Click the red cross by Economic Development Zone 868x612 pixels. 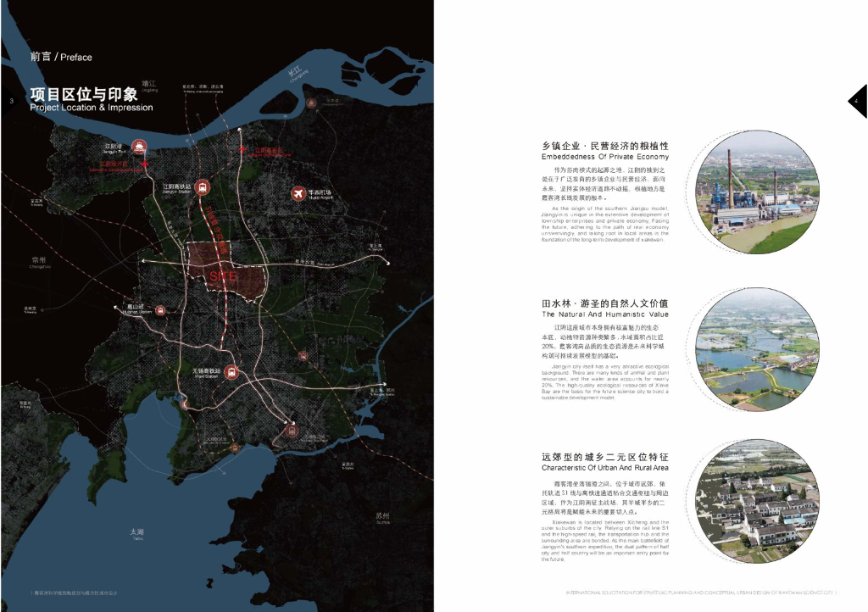[x=145, y=164]
